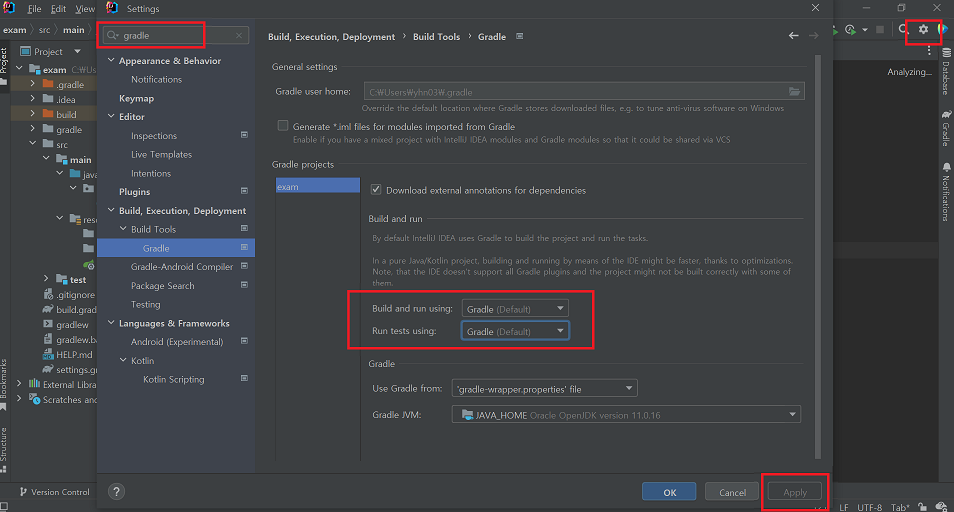Select Android (Experimental) settings page
This screenshot has height=512, width=954.
[x=176, y=342]
